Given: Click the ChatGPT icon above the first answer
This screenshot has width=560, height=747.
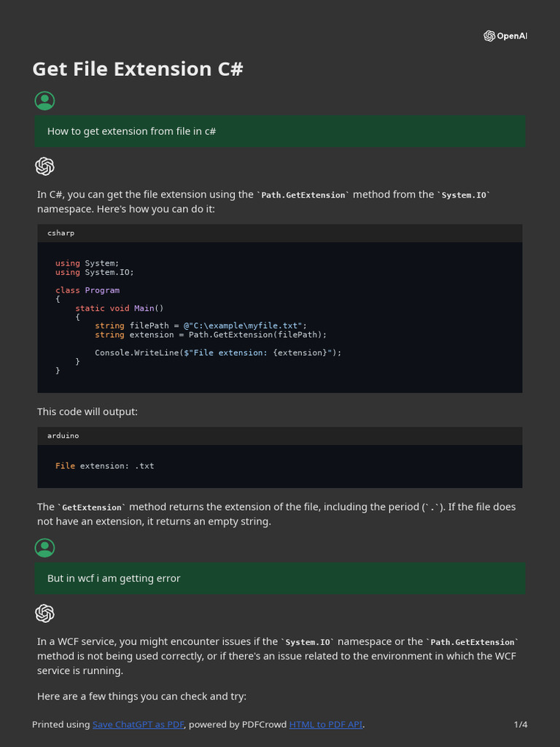Looking at the screenshot, I should point(44,166).
